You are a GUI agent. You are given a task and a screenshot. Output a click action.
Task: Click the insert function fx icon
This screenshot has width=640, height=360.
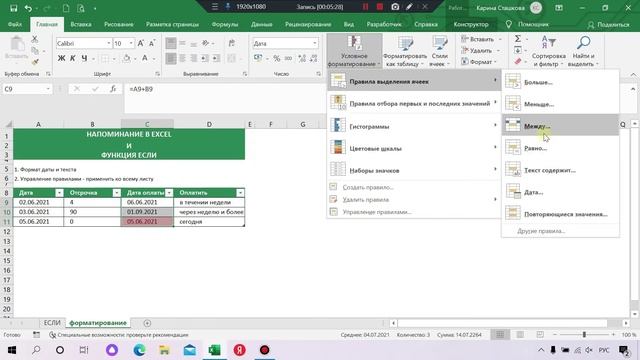(113, 89)
